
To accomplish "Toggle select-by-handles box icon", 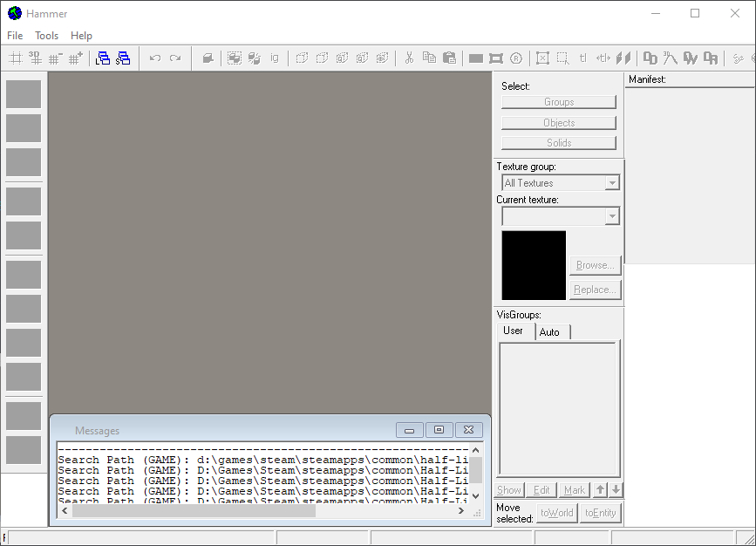I will (542, 58).
